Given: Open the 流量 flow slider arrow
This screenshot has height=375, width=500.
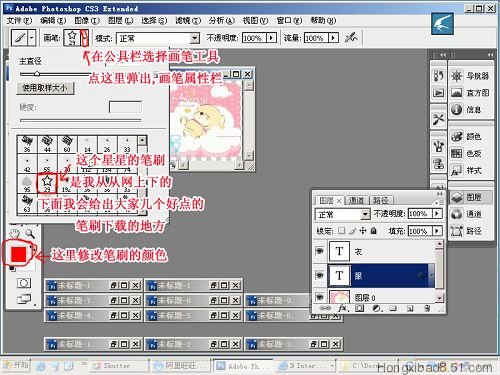Looking at the screenshot, I should pos(333,38).
